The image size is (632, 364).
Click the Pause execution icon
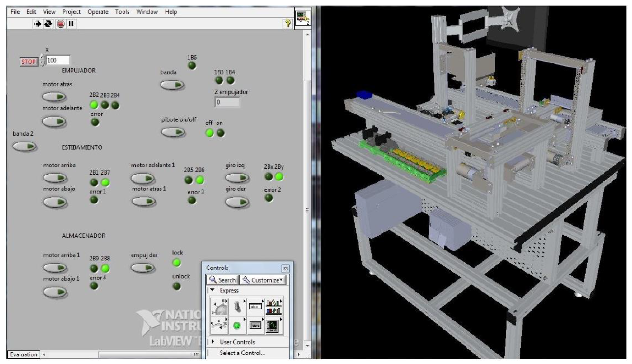(71, 24)
